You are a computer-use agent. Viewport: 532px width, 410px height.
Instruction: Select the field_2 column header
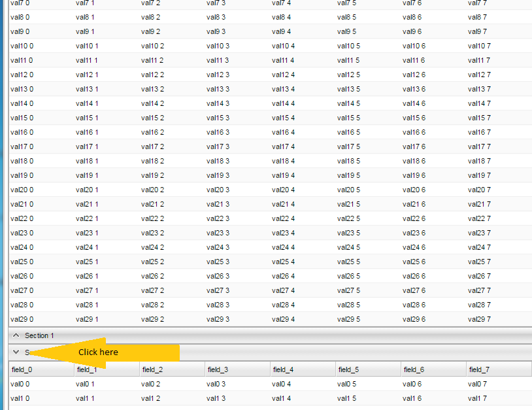tap(152, 369)
